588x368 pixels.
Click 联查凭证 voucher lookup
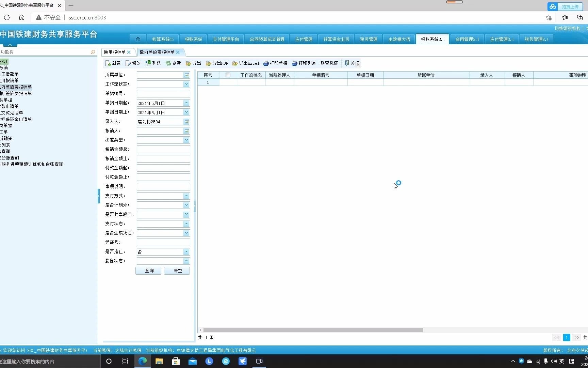coord(329,63)
